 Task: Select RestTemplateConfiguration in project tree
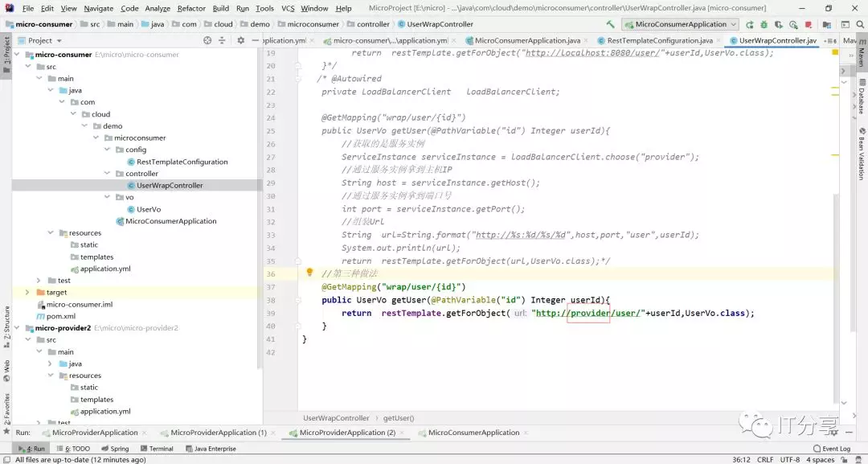tap(182, 162)
